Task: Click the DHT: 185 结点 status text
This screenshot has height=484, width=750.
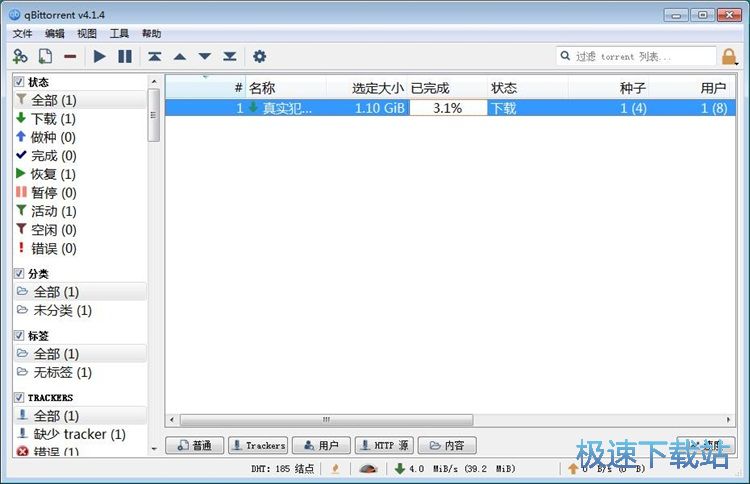Action: click(282, 469)
